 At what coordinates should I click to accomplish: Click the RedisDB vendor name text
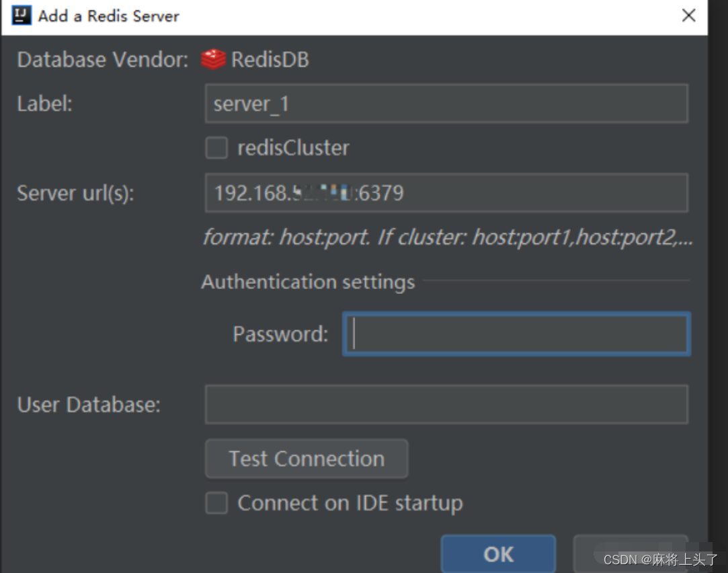coord(270,59)
